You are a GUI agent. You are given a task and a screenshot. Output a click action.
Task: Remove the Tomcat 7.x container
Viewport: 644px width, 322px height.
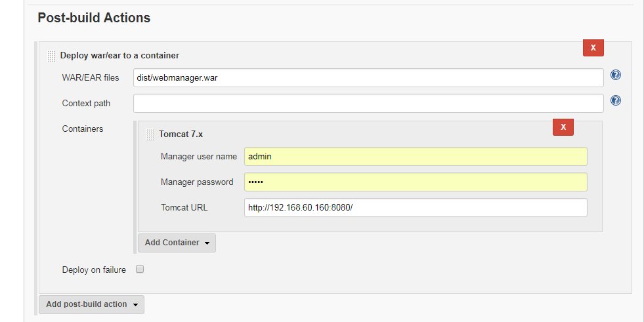click(563, 127)
